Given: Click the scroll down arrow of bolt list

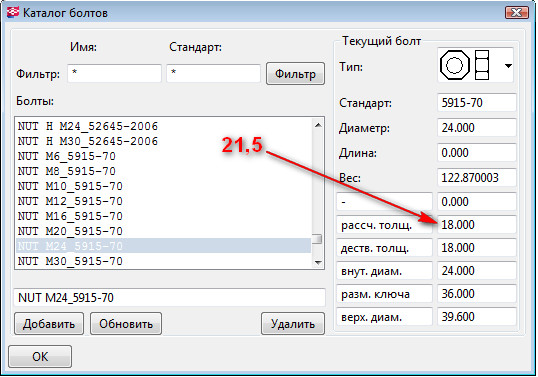Looking at the screenshot, I should tap(318, 262).
